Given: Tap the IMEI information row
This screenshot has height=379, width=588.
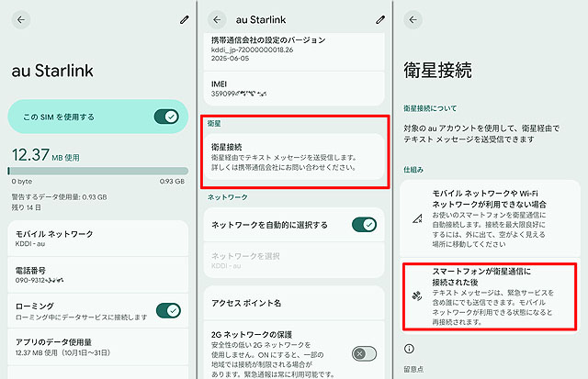Looking at the screenshot, I should (293, 87).
